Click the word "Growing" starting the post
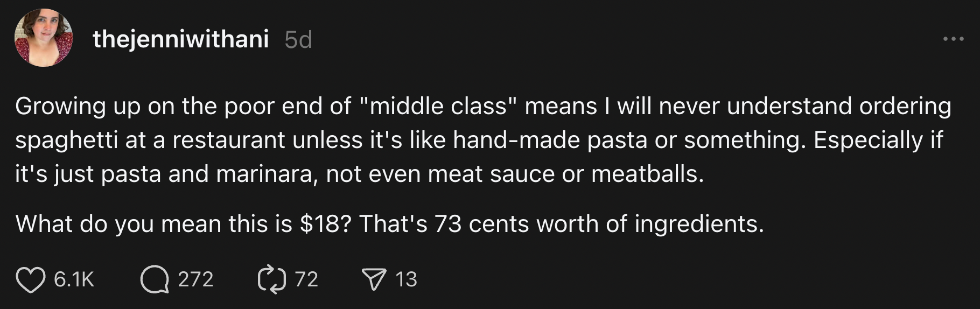Screen dimensions: 980x309 (x=60, y=106)
